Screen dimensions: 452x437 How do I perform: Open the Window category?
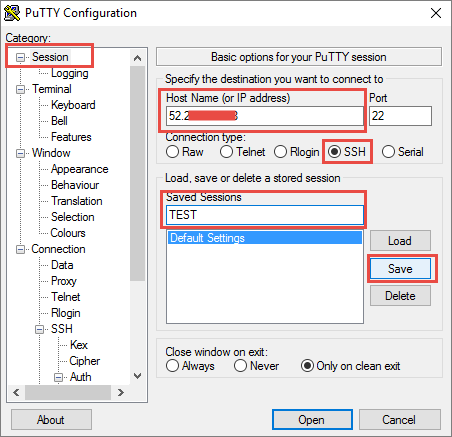coord(51,153)
